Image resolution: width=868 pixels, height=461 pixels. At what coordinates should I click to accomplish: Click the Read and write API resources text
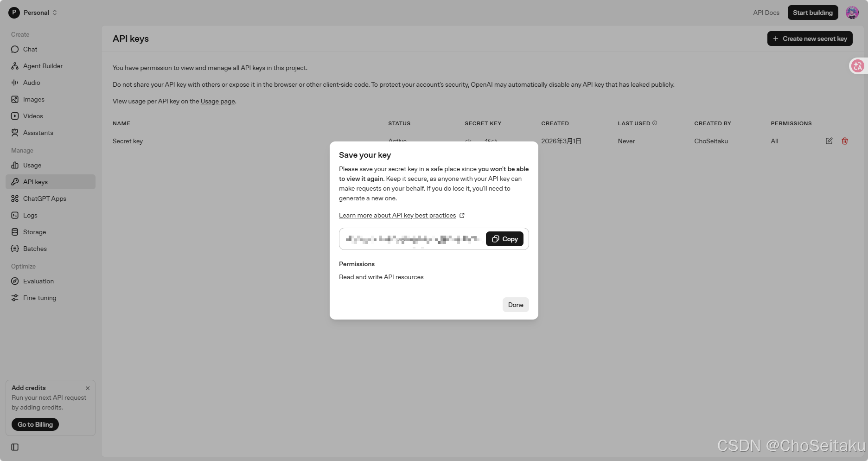pos(381,277)
